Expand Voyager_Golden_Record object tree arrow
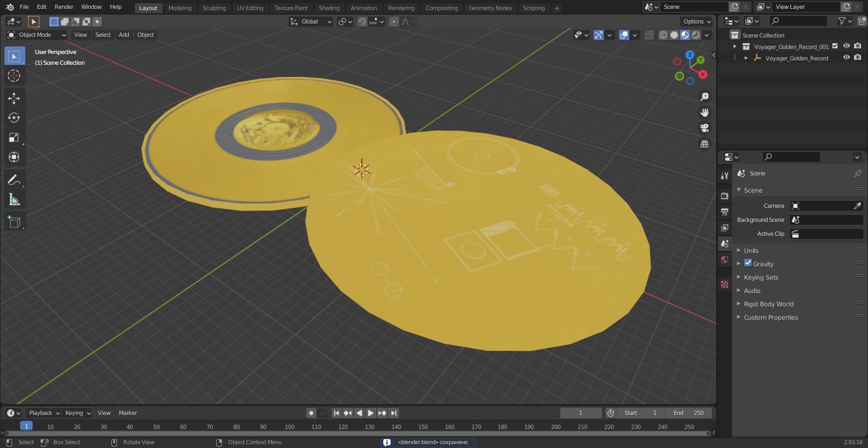868x448 pixels. point(746,58)
